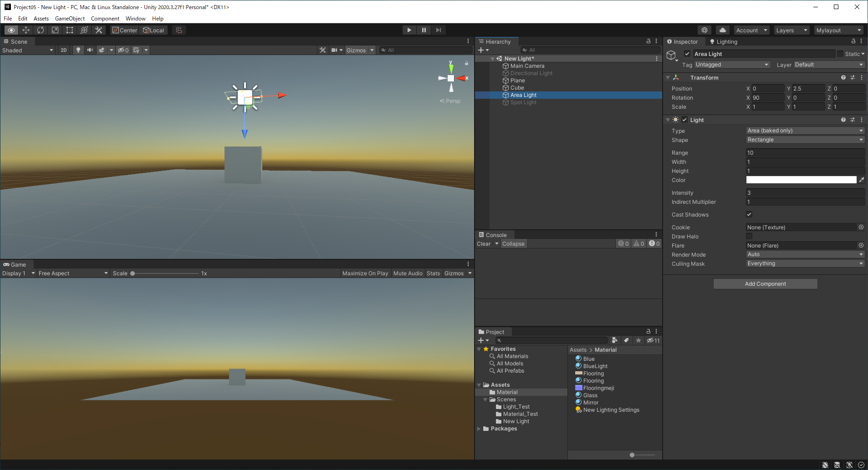Open cloud services icon
868x470 pixels.
[723, 30]
